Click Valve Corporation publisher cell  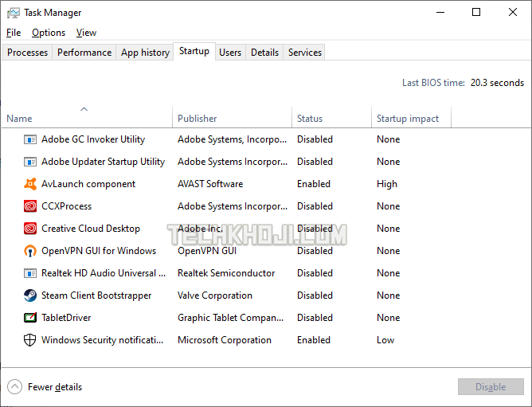tap(215, 295)
